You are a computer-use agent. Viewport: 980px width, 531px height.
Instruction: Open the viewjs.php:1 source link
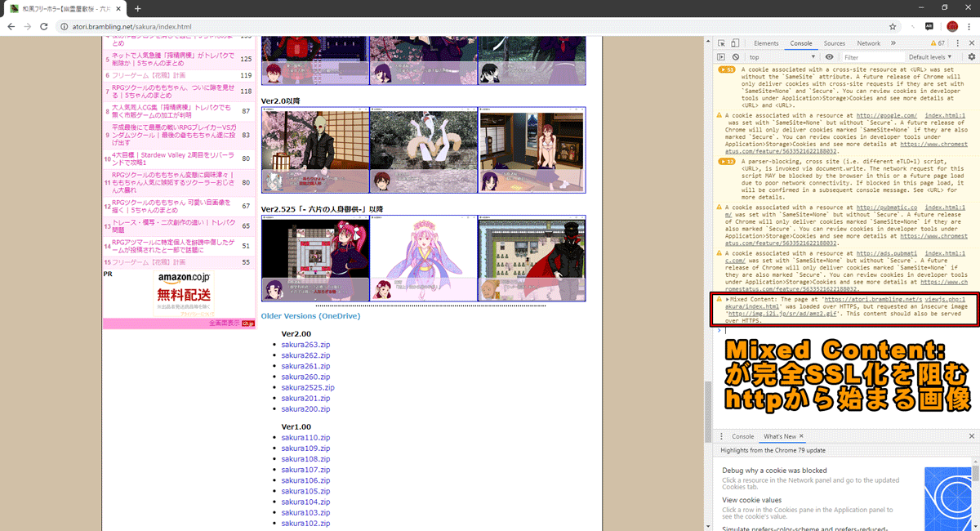click(946, 300)
